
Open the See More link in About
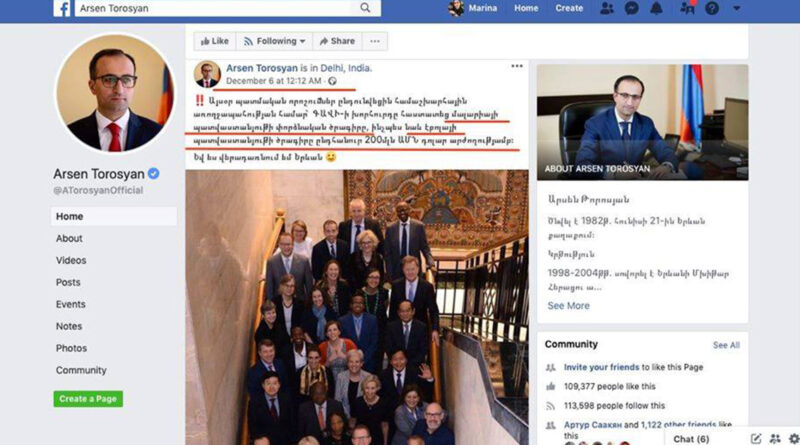tap(568, 306)
